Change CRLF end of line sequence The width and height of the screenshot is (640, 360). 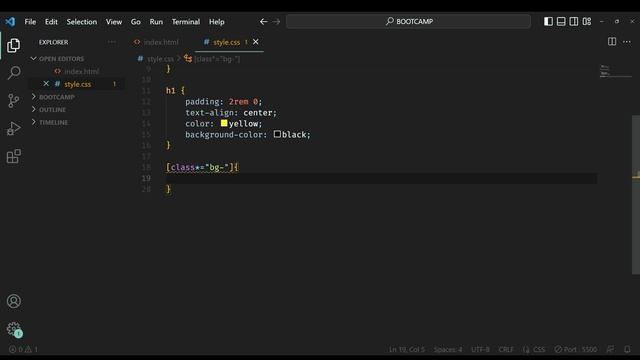(506, 349)
